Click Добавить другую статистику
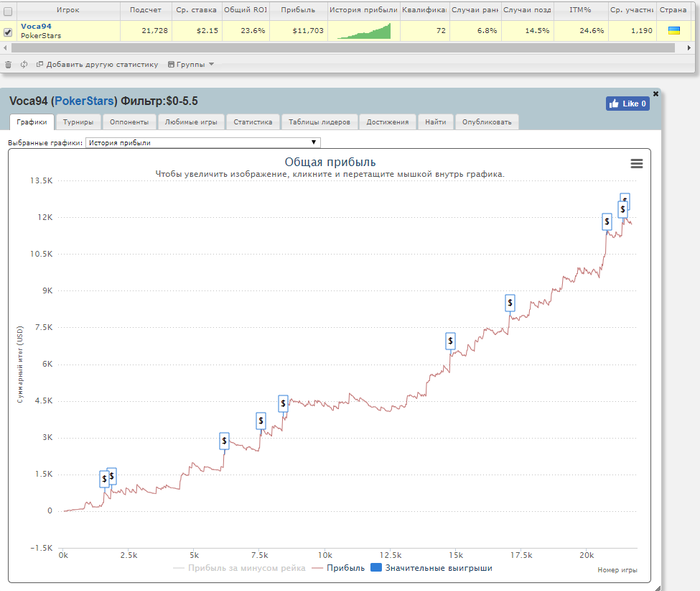Viewport: 700px width, 591px height. tap(97, 64)
